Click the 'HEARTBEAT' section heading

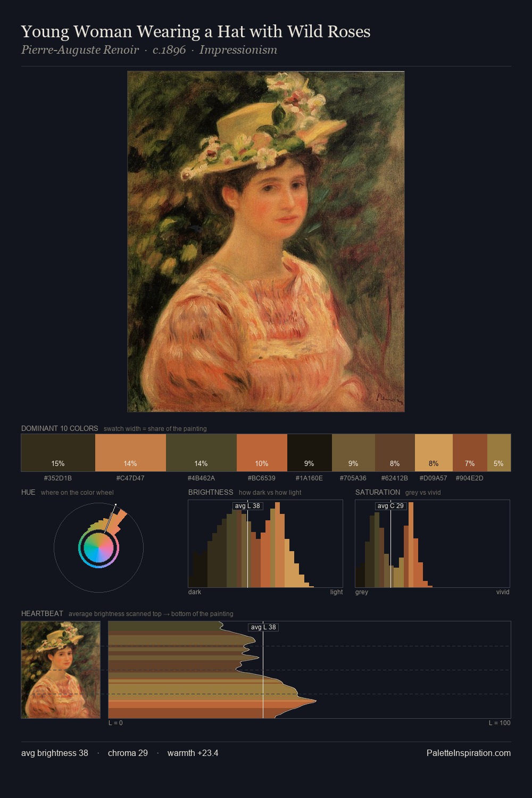point(42,613)
